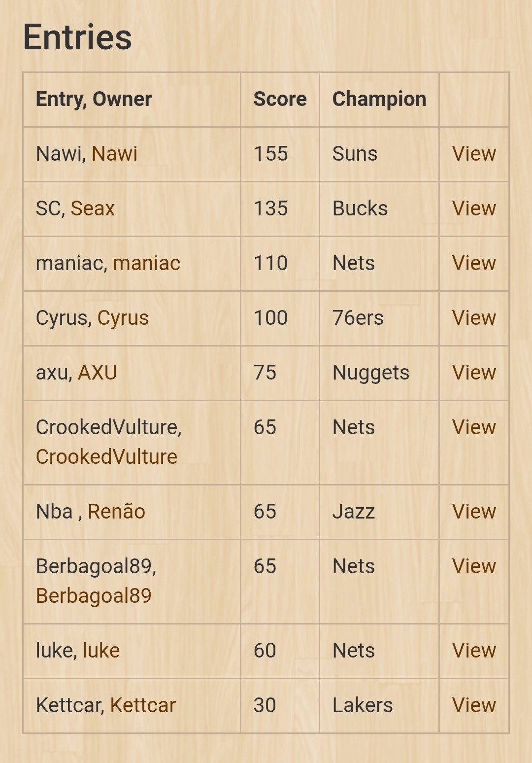Open Cyrus owner profile link
The height and width of the screenshot is (763, 532).
click(x=123, y=318)
